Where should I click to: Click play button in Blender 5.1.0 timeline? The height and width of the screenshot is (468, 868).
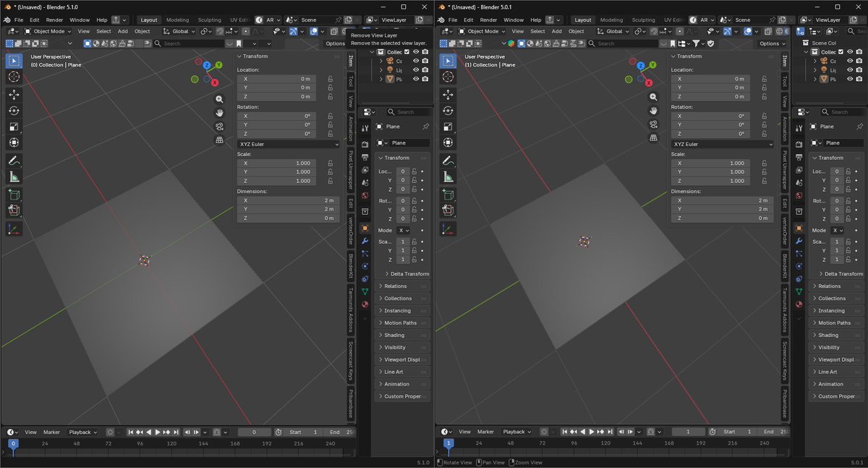[158, 432]
